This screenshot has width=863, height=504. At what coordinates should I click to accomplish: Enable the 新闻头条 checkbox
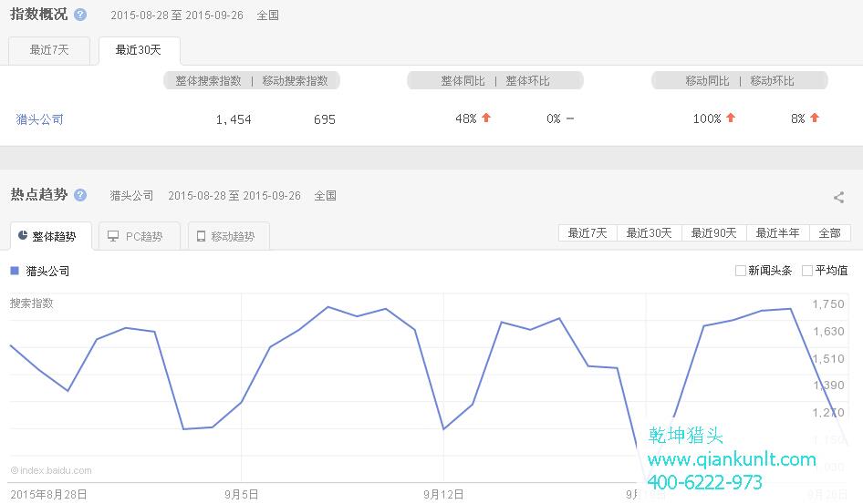point(740,271)
